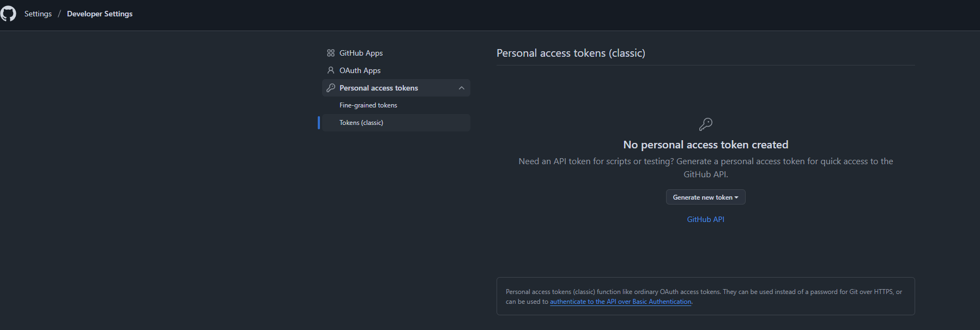The height and width of the screenshot is (330, 980).
Task: Click the key icon beside Personal access tokens
Action: (x=331, y=88)
